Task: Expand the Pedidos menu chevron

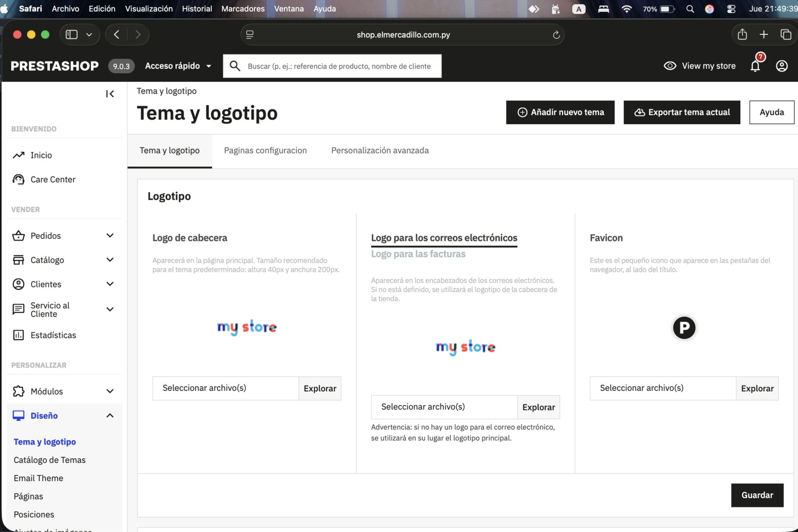Action: click(x=110, y=235)
